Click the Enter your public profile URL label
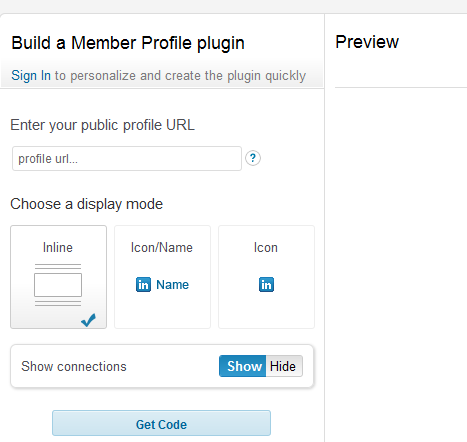467x442 pixels. coord(103,126)
